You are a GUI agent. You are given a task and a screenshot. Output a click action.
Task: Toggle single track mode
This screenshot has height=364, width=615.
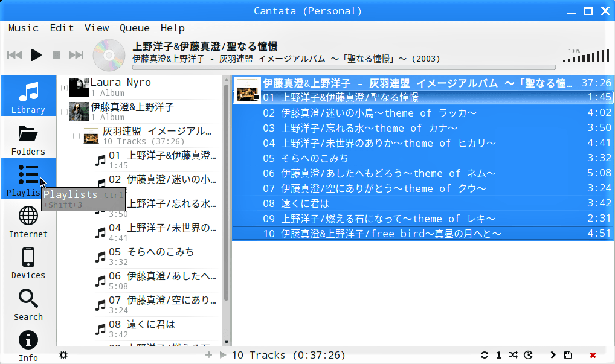click(498, 355)
